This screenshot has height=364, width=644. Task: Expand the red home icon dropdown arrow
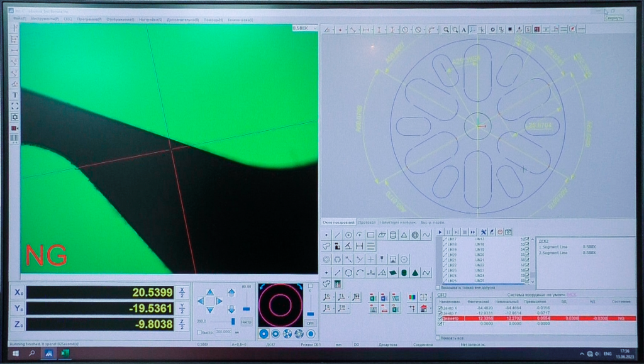coord(429,308)
